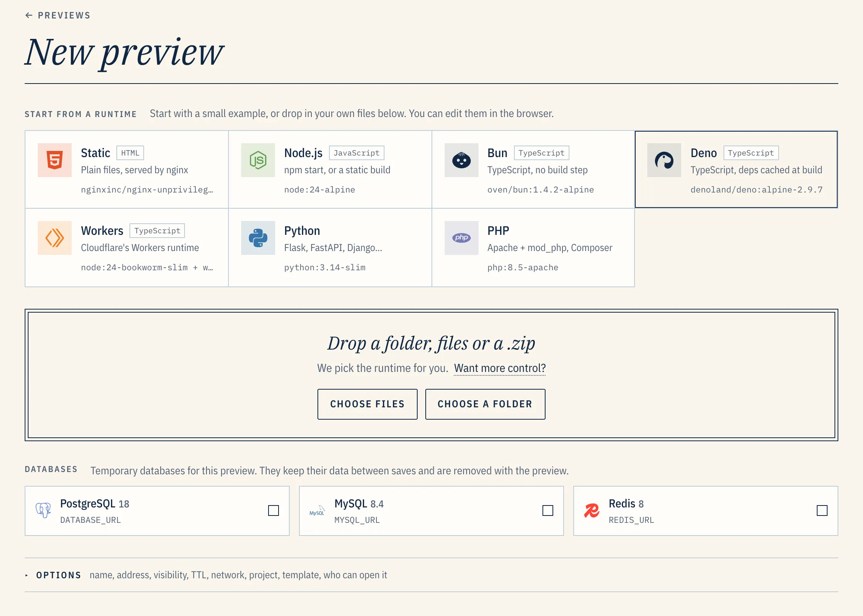Click the Deno dinosaur logo
The height and width of the screenshot is (616, 863).
point(664,160)
